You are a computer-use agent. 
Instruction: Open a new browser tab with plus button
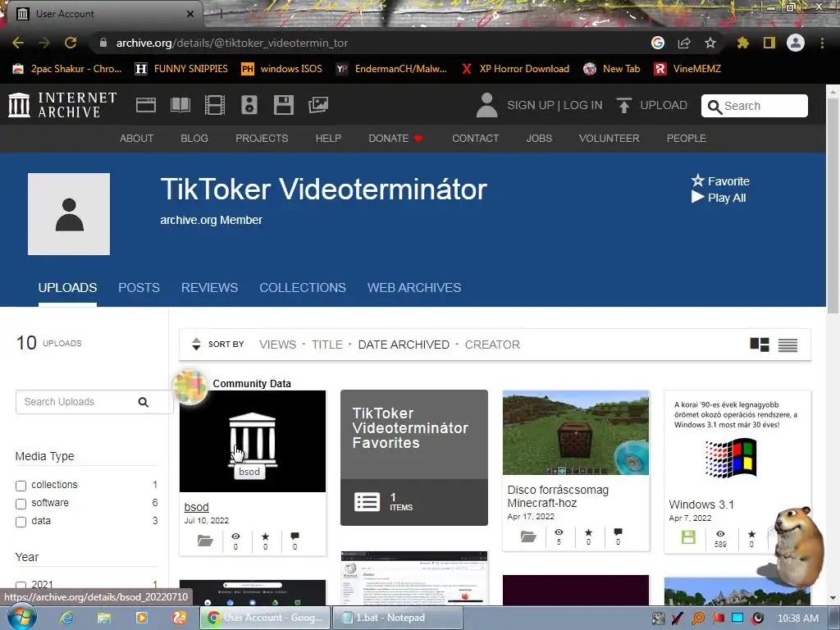pyautogui.click(x=220, y=13)
